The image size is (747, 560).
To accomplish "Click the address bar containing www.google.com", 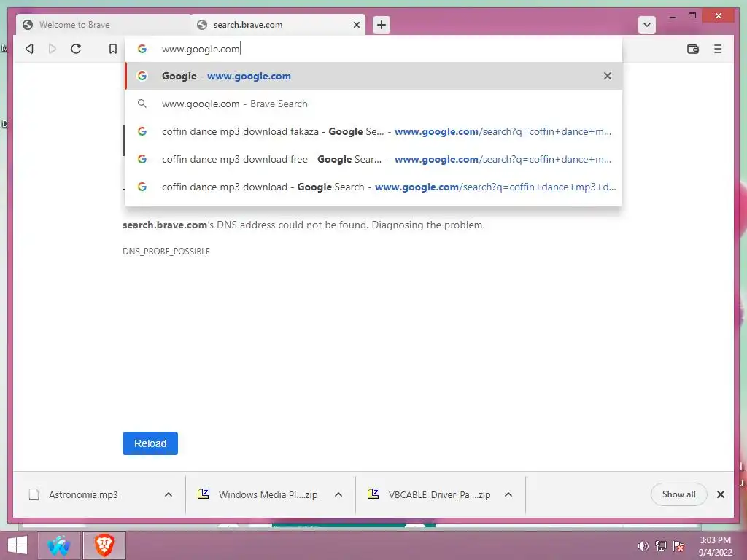I will tap(373, 49).
